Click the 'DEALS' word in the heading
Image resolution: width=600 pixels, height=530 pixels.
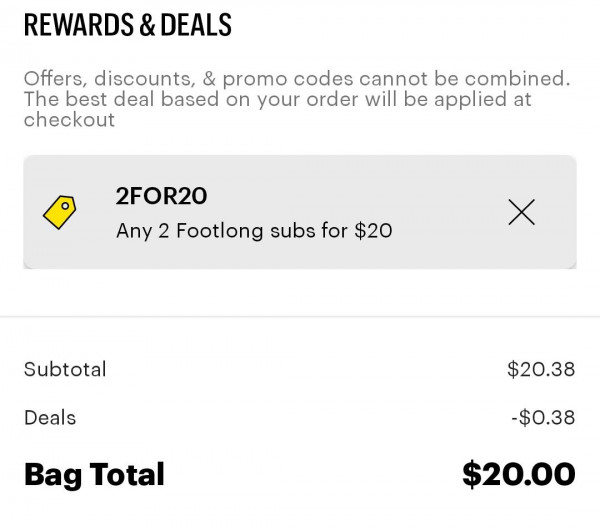tap(196, 25)
